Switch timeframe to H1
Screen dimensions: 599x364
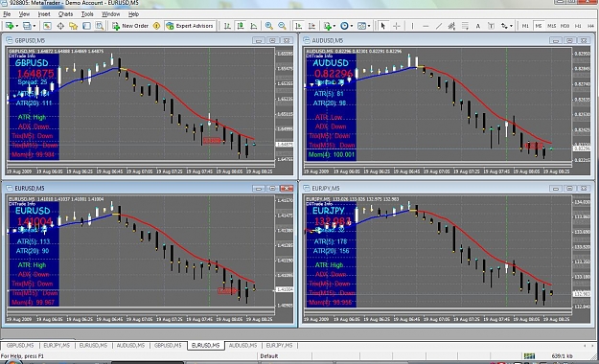578,26
